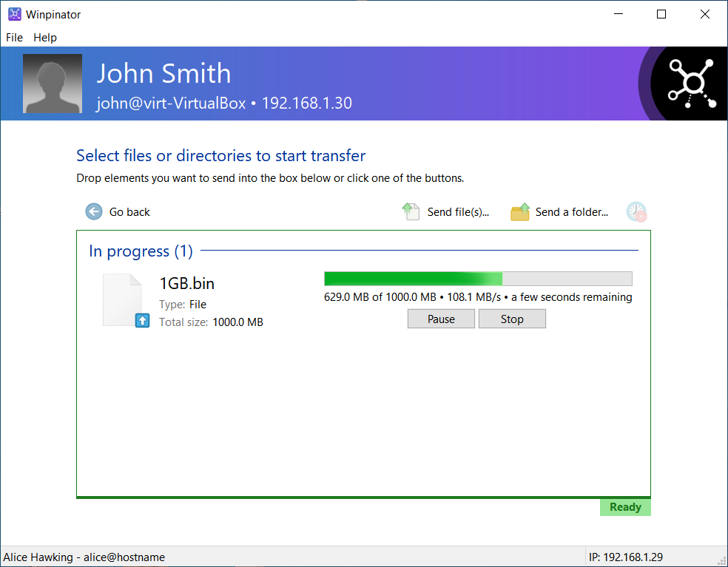
Task: Open the Help menu
Action: point(44,37)
